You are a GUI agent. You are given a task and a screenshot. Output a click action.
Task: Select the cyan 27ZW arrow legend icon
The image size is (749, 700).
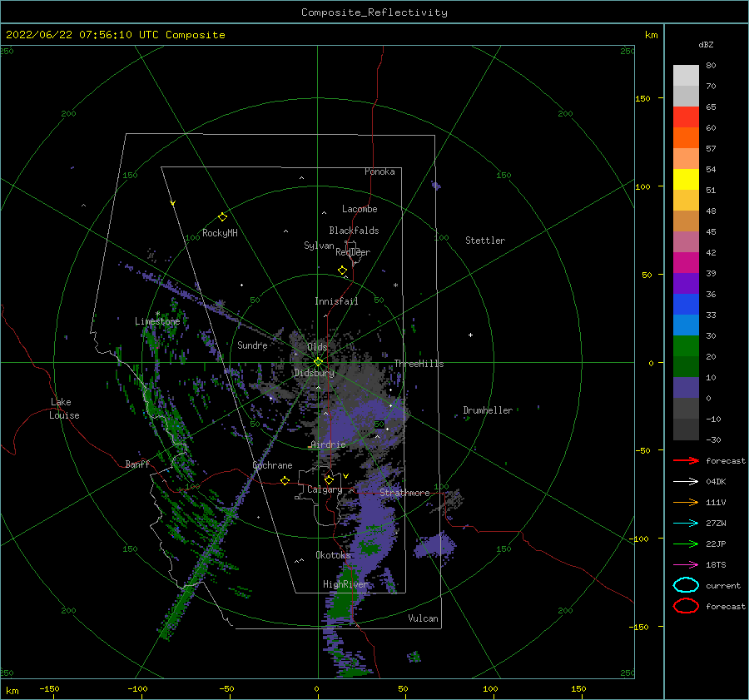pyautogui.click(x=686, y=524)
